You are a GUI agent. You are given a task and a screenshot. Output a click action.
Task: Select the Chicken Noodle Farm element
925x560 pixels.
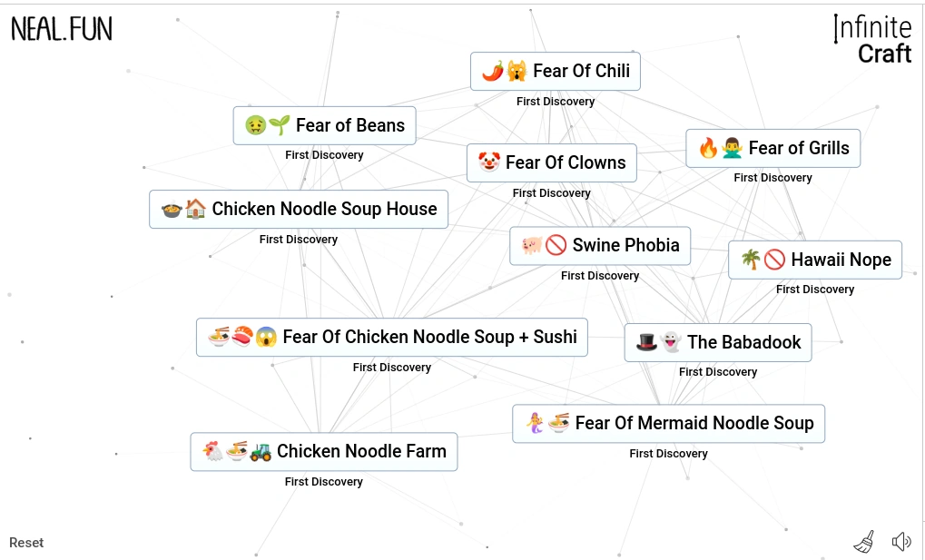[x=324, y=451]
